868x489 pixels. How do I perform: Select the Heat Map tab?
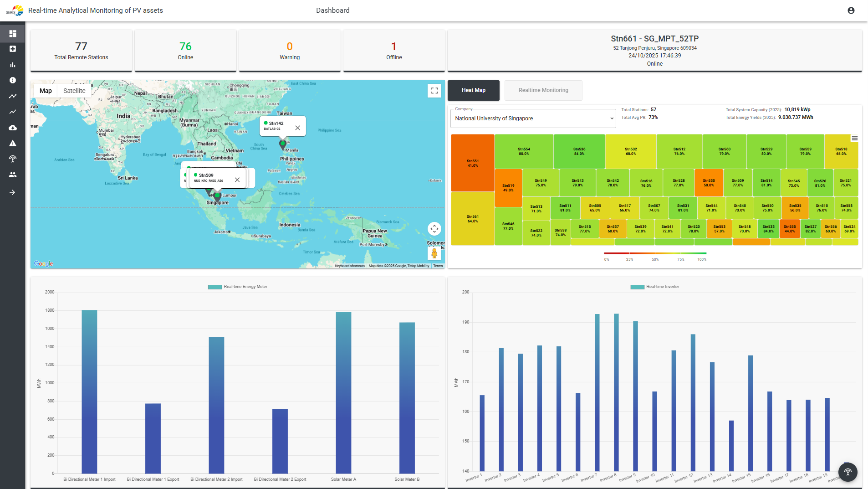[473, 90]
